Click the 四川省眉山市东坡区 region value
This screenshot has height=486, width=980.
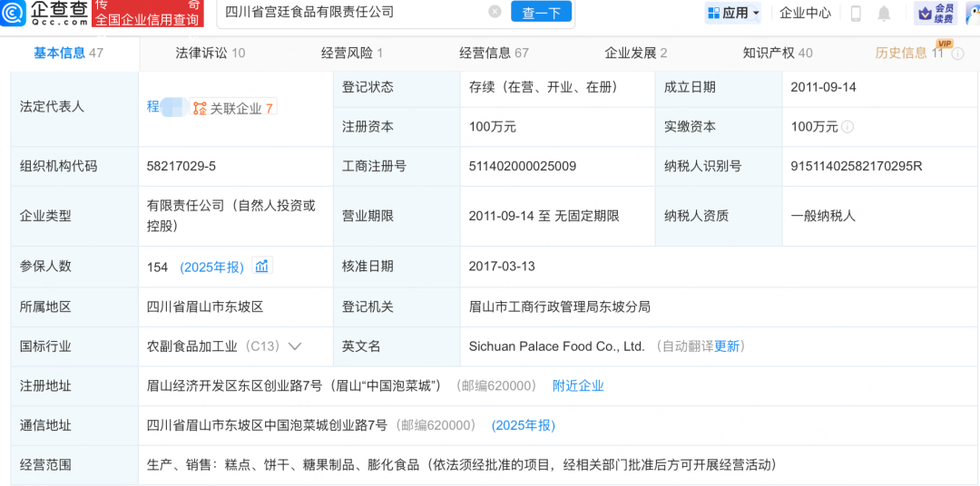coord(205,306)
